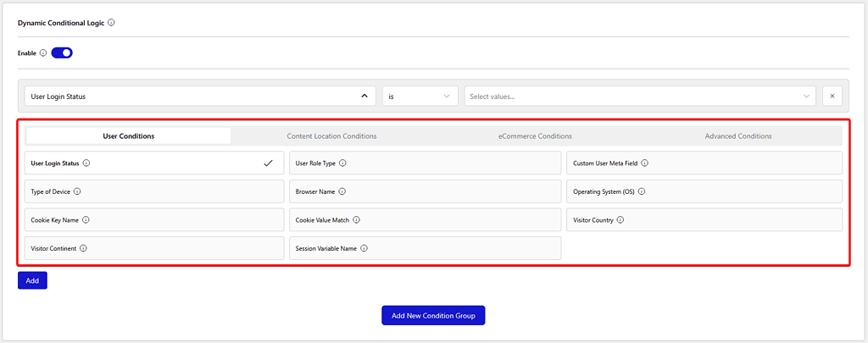
Task: Click info icon next to Type of Device
Action: coord(77,191)
